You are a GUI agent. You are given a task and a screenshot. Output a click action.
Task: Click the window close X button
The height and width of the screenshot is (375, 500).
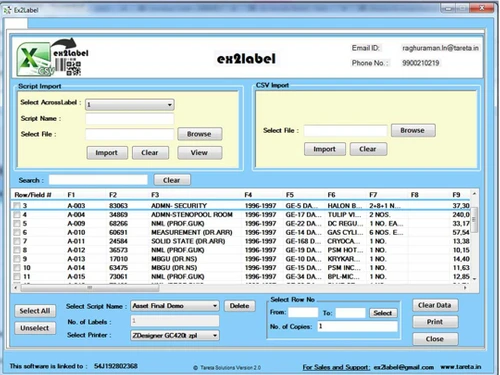482,8
